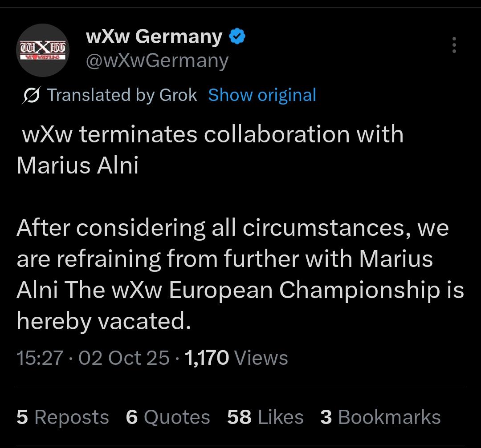This screenshot has height=448, width=481.
Task: Click the 3 Bookmarks count
Action: coord(380,417)
